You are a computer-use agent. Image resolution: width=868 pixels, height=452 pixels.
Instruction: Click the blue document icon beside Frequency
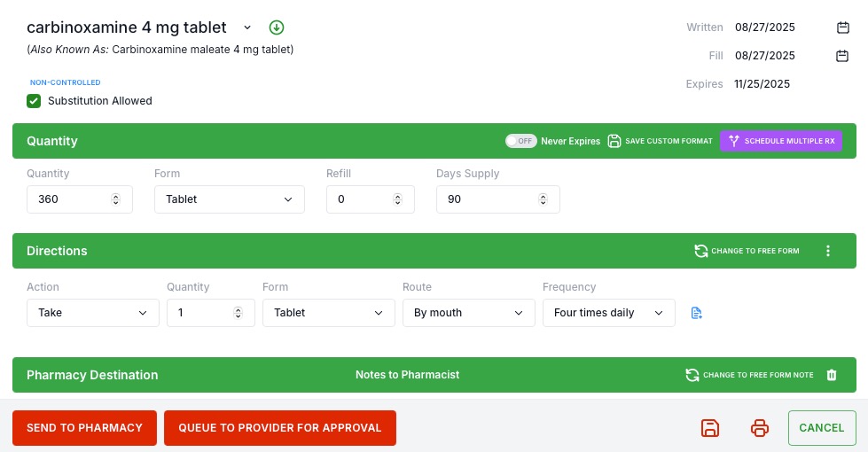[x=696, y=313]
